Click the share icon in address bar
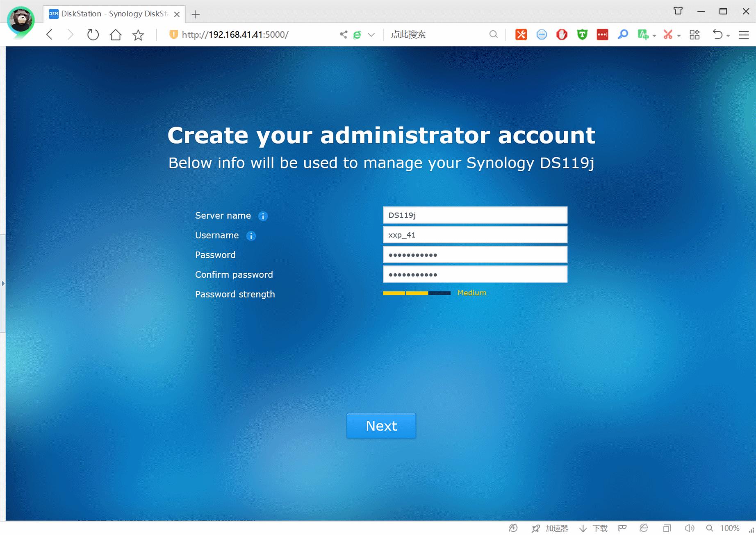 pyautogui.click(x=344, y=35)
